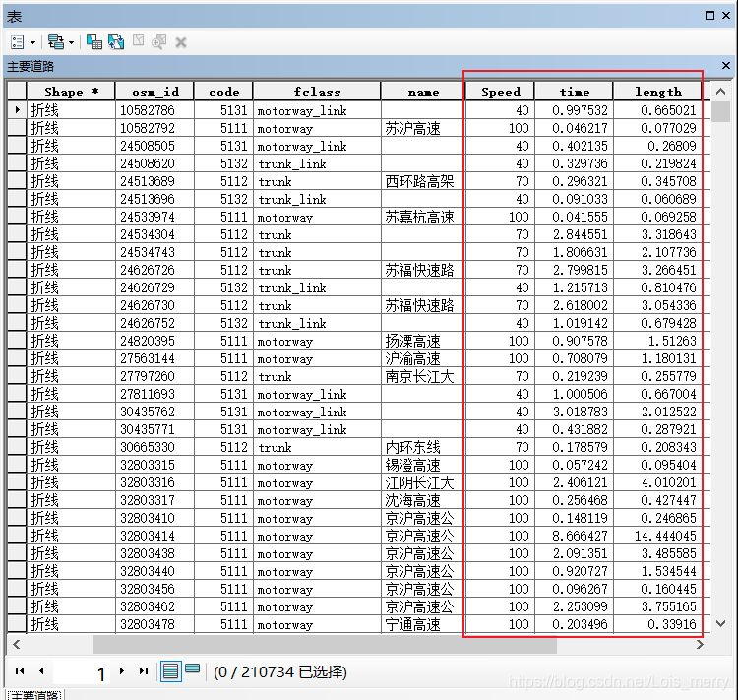The height and width of the screenshot is (700, 738).
Task: Click the 锡澄高速 name cell
Action: tap(422, 466)
